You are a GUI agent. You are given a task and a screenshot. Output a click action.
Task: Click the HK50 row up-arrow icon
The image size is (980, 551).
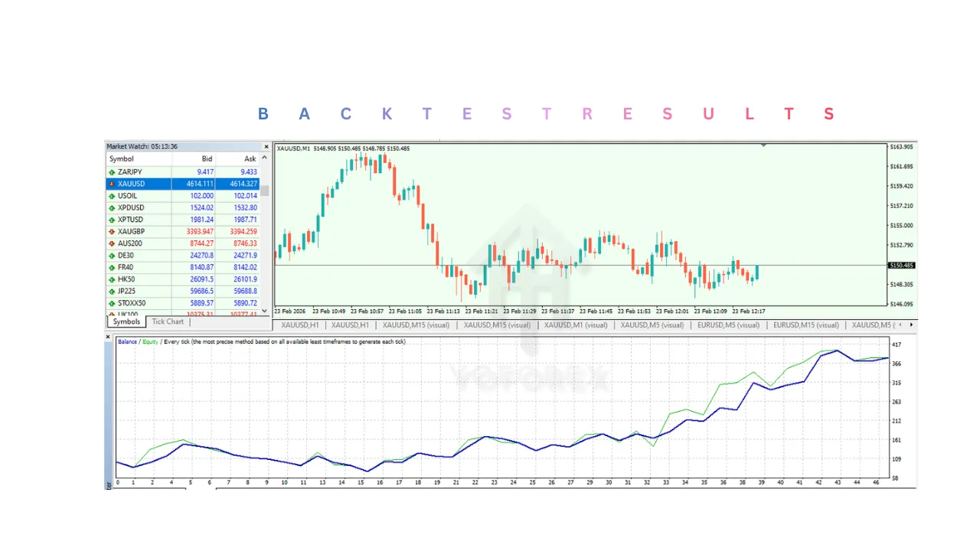(x=112, y=279)
